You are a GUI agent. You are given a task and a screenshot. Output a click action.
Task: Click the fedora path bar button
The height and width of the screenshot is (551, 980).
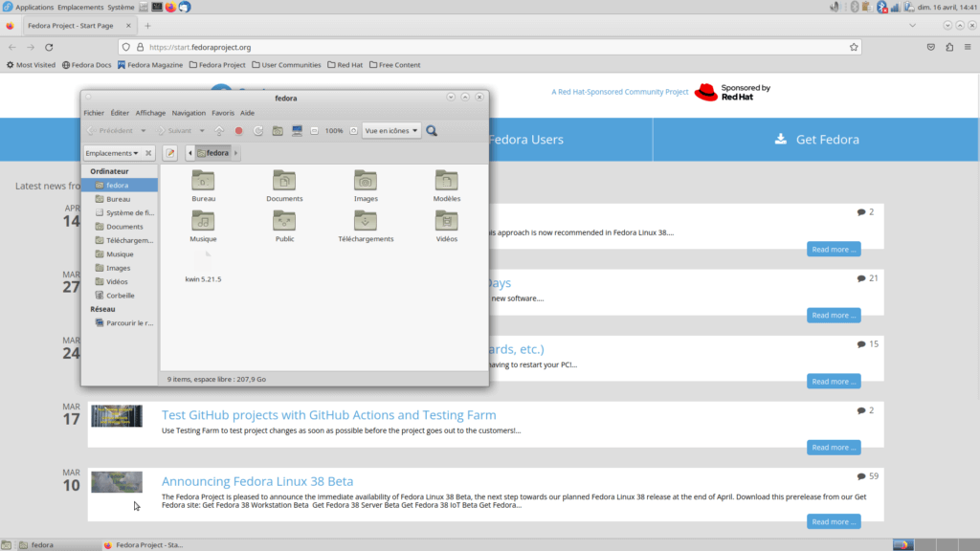[x=213, y=153]
